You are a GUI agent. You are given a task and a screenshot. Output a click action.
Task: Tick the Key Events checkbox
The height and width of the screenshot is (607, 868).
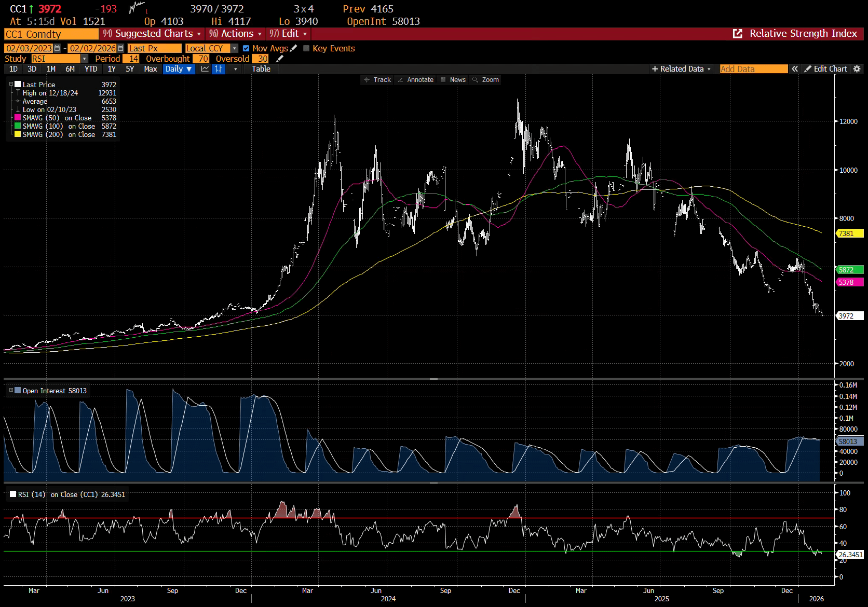click(306, 48)
